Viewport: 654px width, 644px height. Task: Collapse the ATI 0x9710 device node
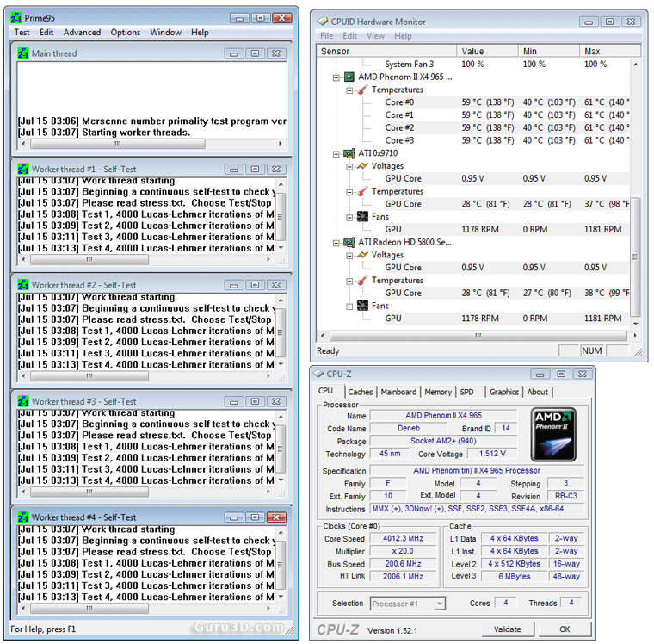click(x=336, y=154)
